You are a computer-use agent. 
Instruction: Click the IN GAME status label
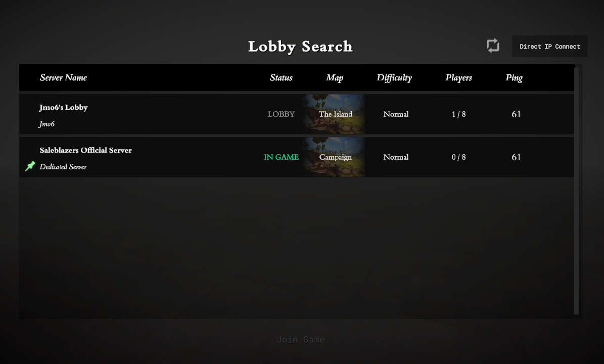pos(281,157)
